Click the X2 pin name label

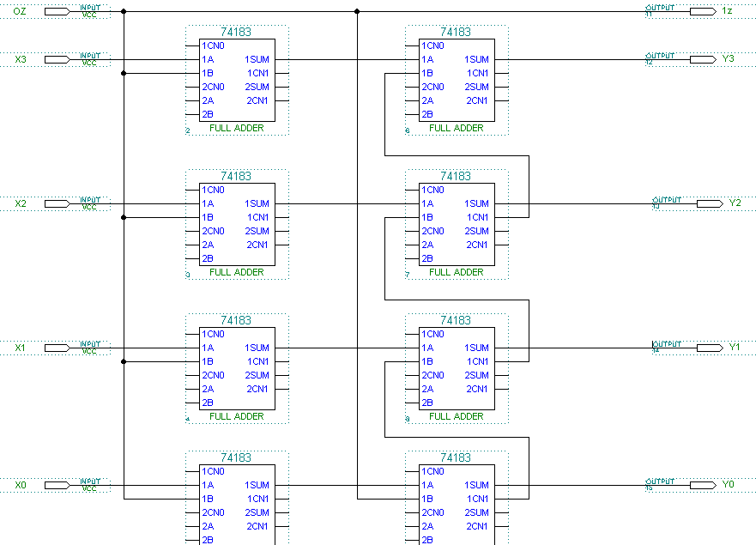[21, 203]
